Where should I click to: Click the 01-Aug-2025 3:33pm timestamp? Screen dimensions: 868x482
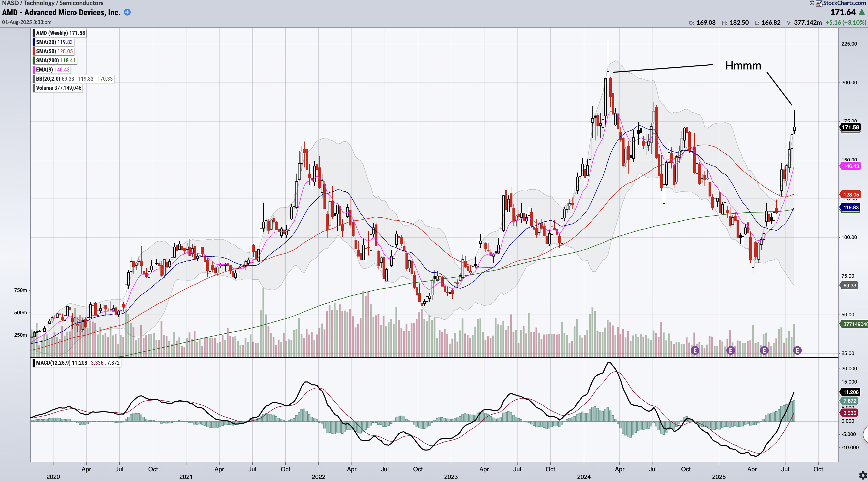(27, 22)
